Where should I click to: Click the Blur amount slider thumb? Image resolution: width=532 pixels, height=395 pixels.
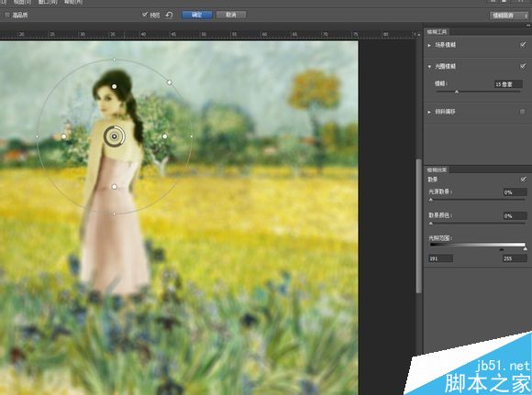point(457,92)
